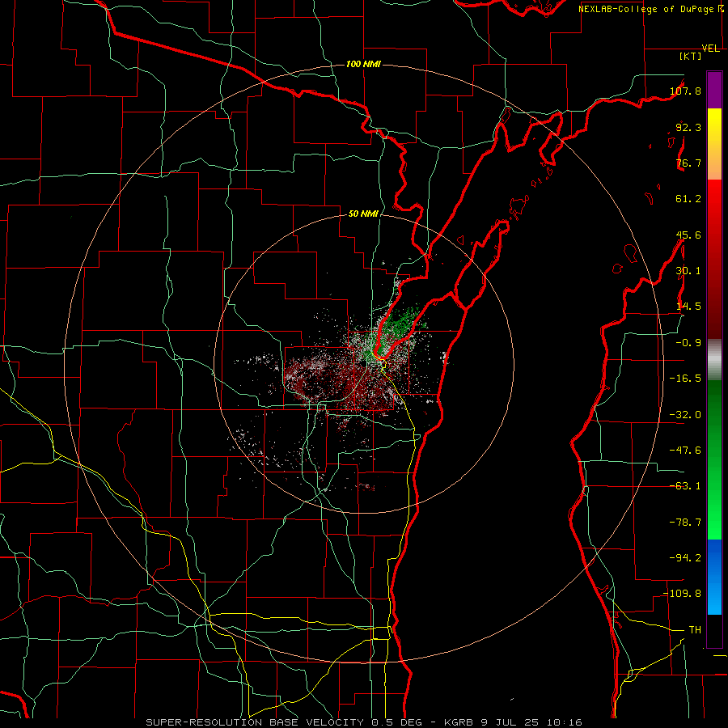Click the -94.2 legend value
Screen dimensions: 728x728
(x=685, y=557)
